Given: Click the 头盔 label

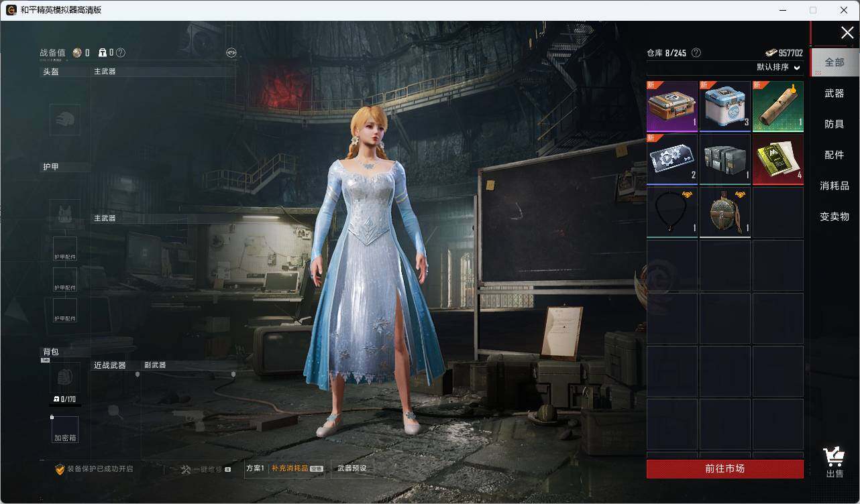Looking at the screenshot, I should (x=51, y=72).
